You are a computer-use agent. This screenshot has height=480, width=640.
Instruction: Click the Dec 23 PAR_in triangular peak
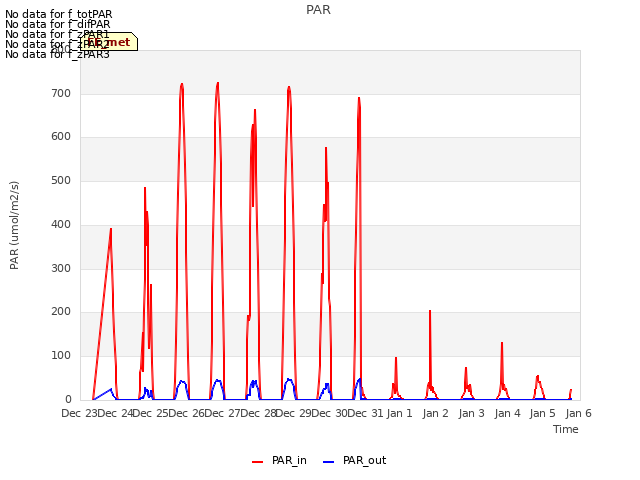coord(111,230)
